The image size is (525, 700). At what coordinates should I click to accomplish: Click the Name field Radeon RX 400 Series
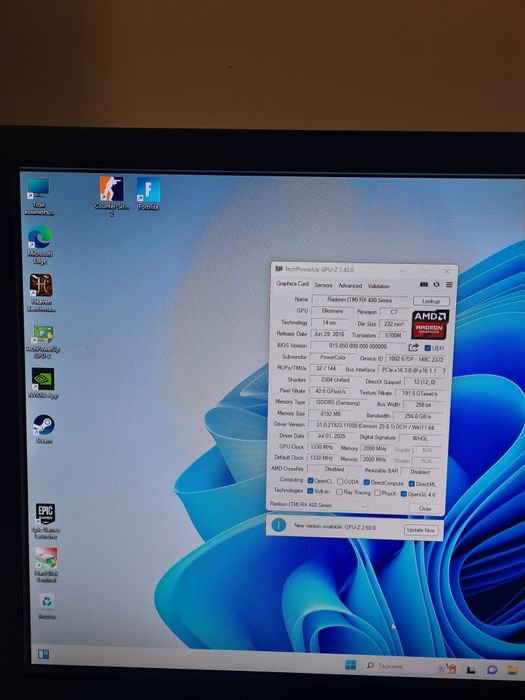[x=360, y=300]
